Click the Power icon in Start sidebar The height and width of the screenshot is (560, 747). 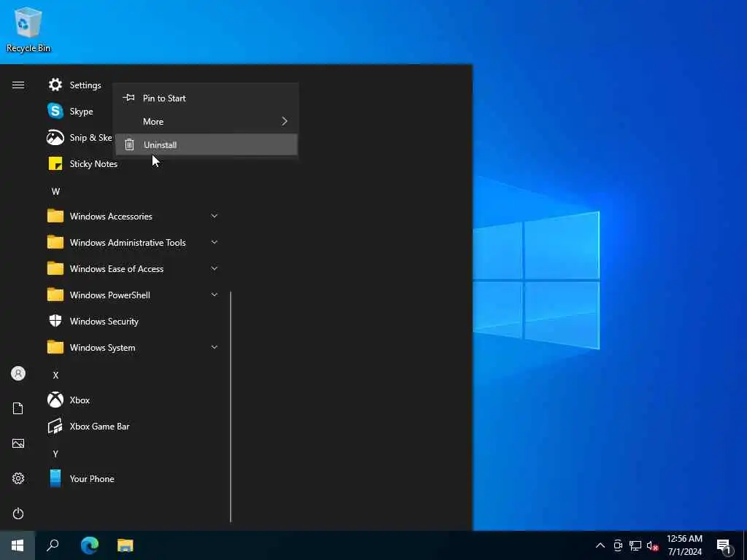[18, 513]
